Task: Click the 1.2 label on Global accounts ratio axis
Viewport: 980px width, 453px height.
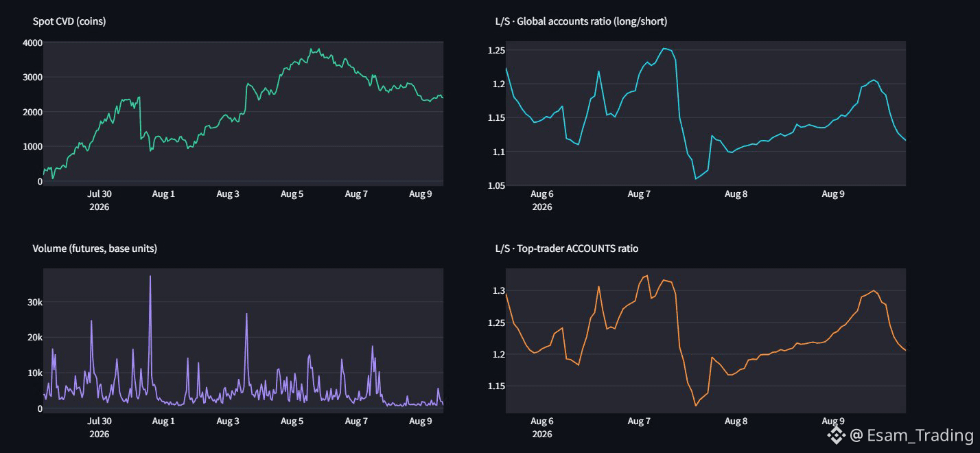Action: tap(499, 84)
